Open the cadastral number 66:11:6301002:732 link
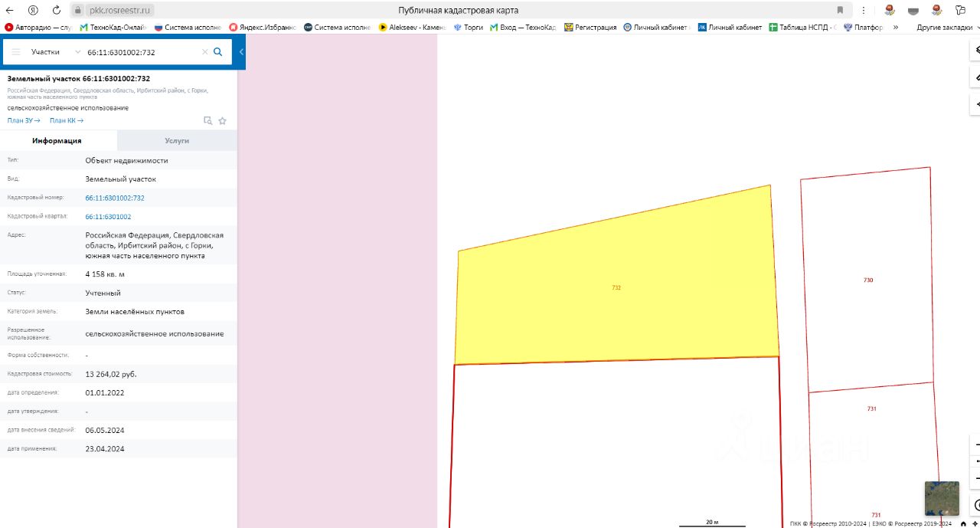Image resolution: width=980 pixels, height=528 pixels. click(115, 198)
